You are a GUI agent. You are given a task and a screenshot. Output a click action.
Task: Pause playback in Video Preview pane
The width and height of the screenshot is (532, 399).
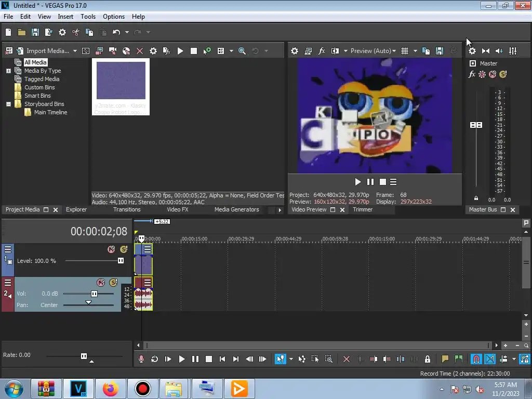pyautogui.click(x=370, y=182)
